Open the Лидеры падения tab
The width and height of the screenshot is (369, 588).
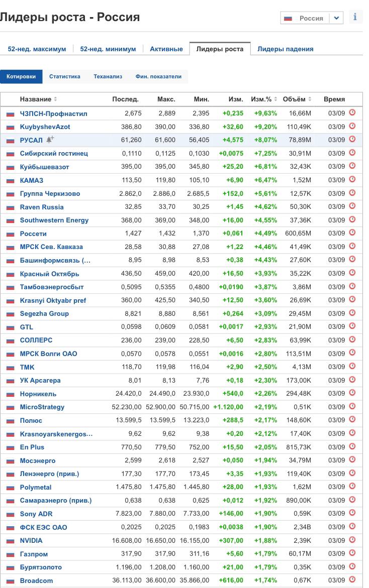coord(285,49)
